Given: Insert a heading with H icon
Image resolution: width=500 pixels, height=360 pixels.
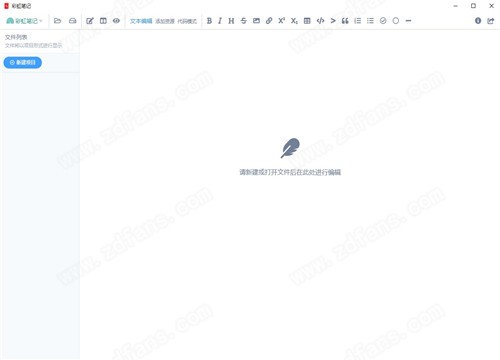Looking at the screenshot, I should coord(231,21).
